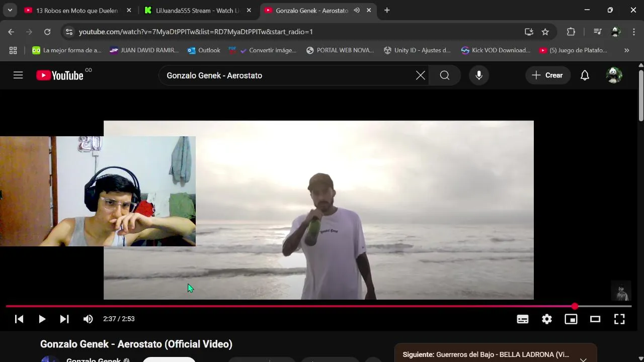This screenshot has height=362, width=644.
Task: Switch to theater mode
Action: pos(595,319)
